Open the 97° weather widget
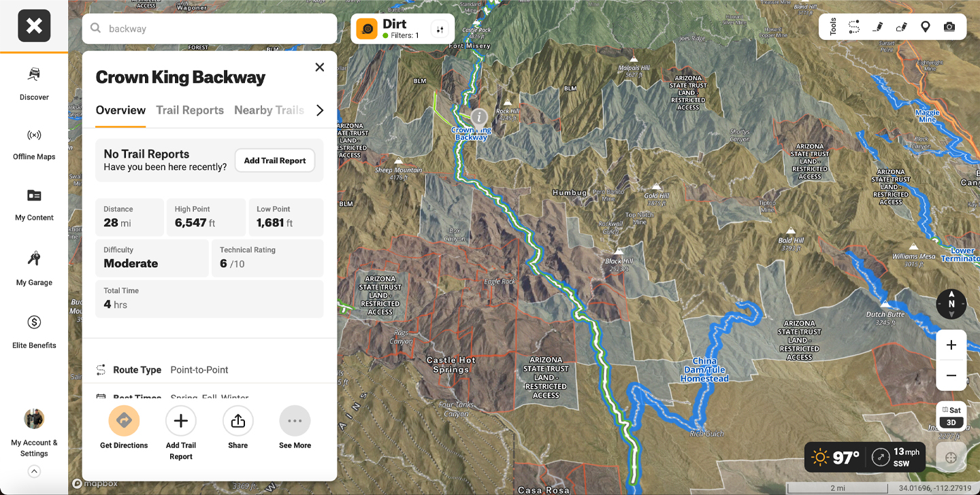The image size is (980, 495). pyautogui.click(x=836, y=458)
